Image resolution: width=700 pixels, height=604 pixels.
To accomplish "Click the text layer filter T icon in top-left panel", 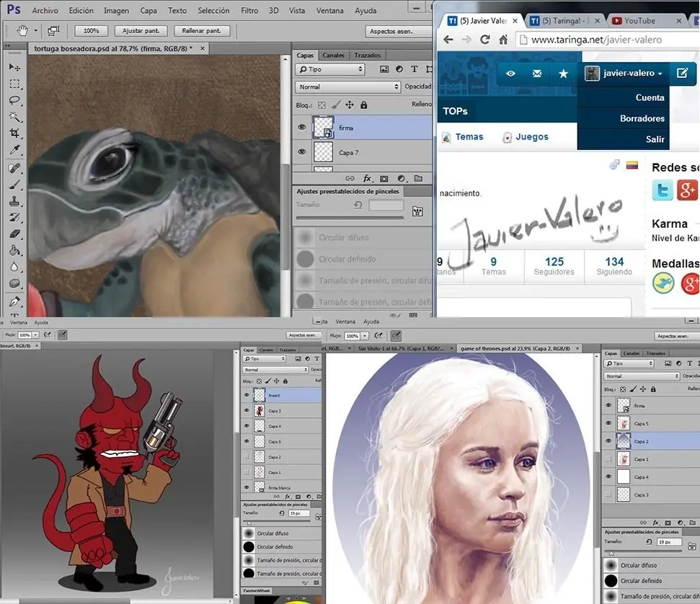I will pos(415,69).
